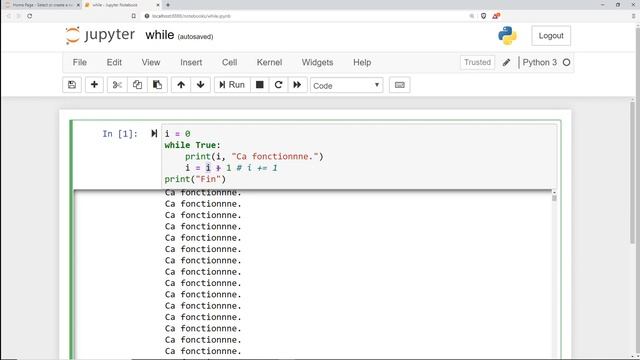
Task: Click the Logout button
Action: pos(551,36)
